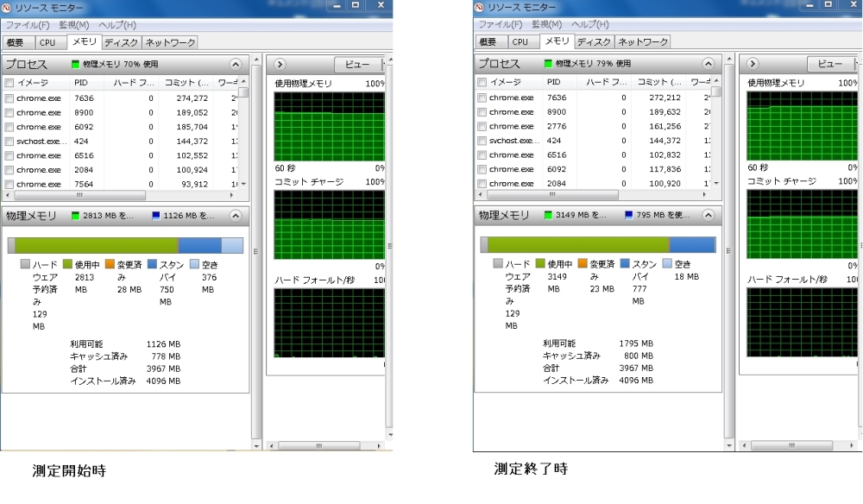The image size is (863, 504).
Task: Click Resource Monitor title icon in right window
Action: pos(481,8)
